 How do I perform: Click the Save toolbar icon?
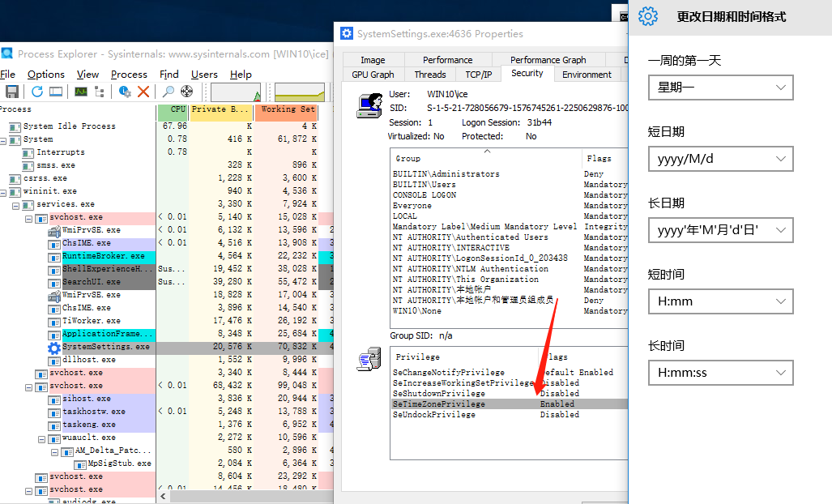tap(12, 92)
